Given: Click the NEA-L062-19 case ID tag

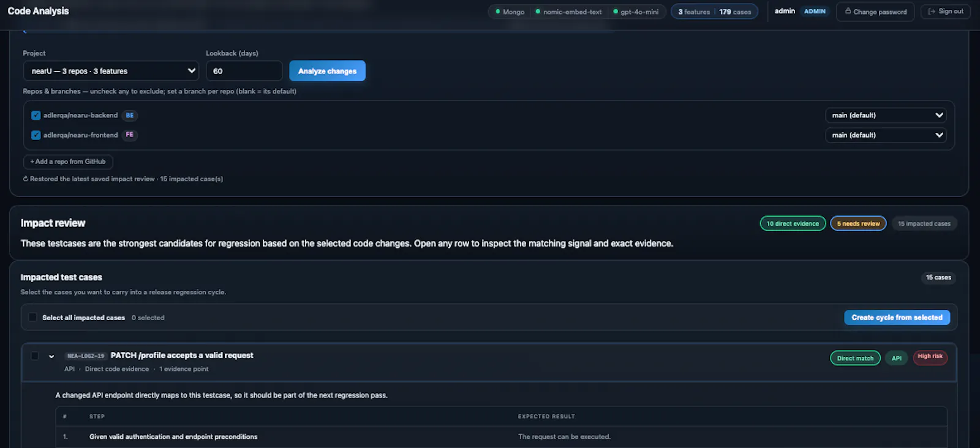Looking at the screenshot, I should coord(86,356).
